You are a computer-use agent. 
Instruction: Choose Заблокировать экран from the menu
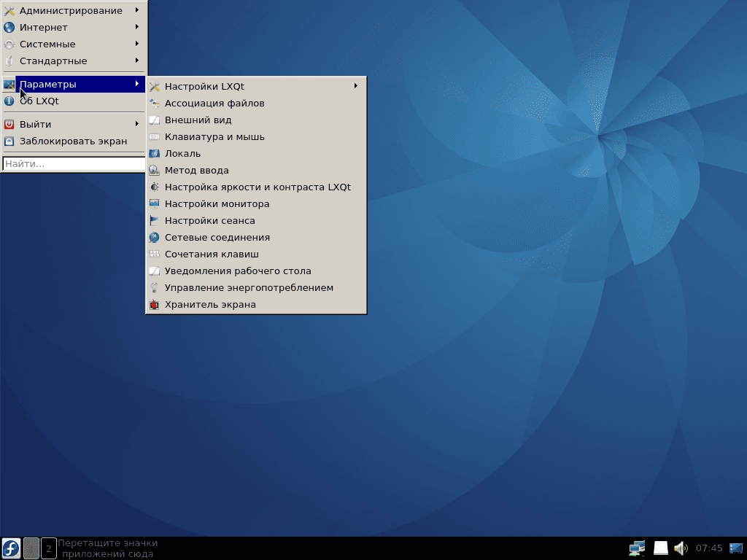click(x=74, y=141)
